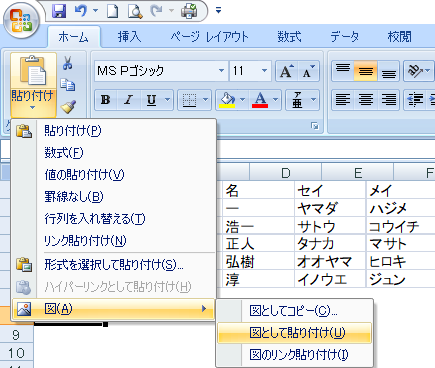Image resolution: width=435 pixels, height=368 pixels.
Task: Click the quick print printer icon
Action: (189, 11)
